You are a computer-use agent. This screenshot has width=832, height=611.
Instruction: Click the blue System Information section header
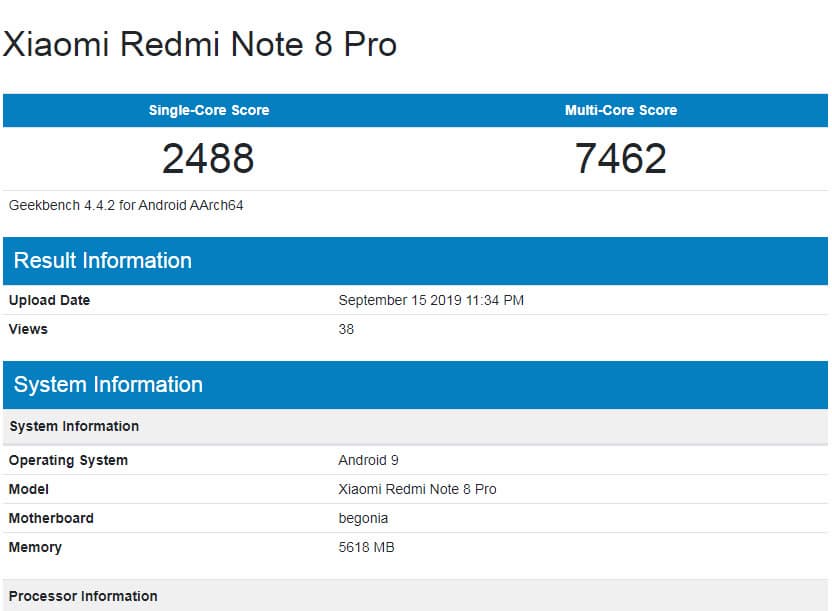(108, 385)
